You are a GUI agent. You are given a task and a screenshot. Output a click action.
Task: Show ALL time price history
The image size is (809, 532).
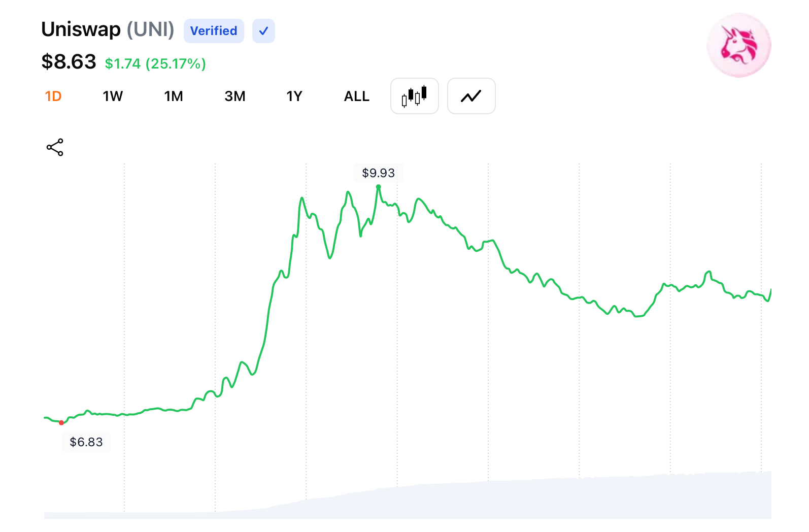356,96
